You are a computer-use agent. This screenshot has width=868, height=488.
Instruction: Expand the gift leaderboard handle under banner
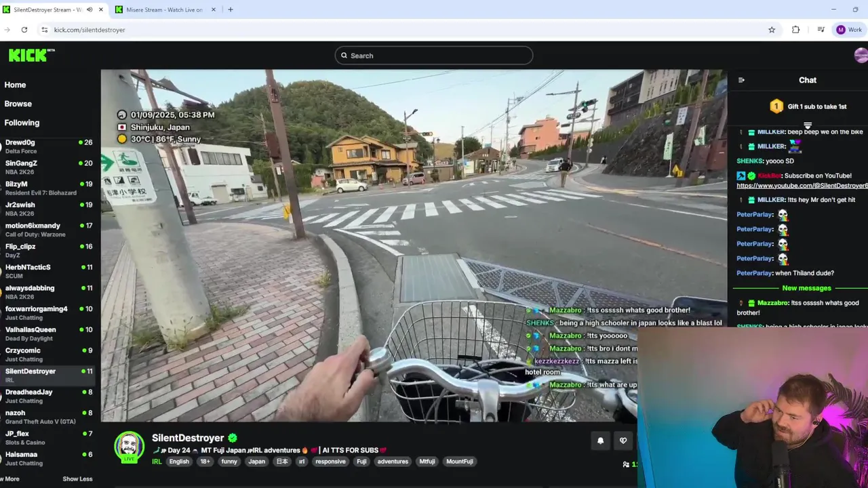click(x=808, y=126)
